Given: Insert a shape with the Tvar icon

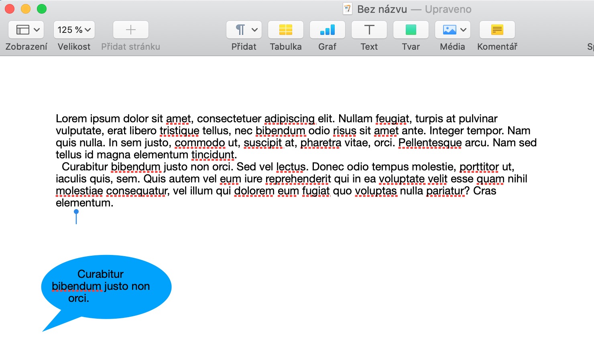Looking at the screenshot, I should click(411, 30).
